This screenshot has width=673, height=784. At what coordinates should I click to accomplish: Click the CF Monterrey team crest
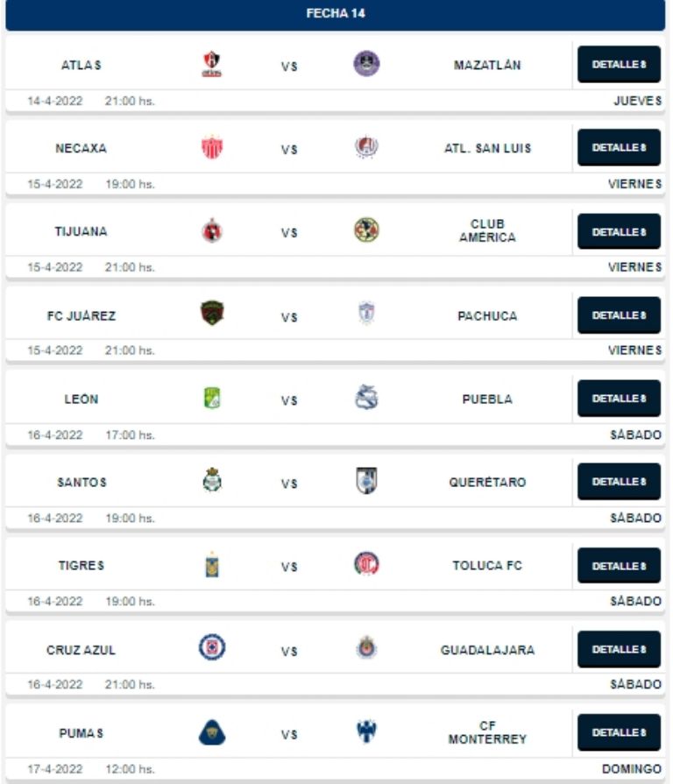point(366,732)
